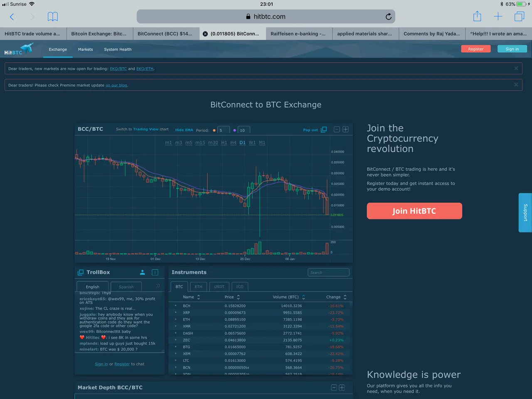This screenshot has width=532, height=399.
Task: Select the H1 chart interval
Action: click(x=224, y=143)
